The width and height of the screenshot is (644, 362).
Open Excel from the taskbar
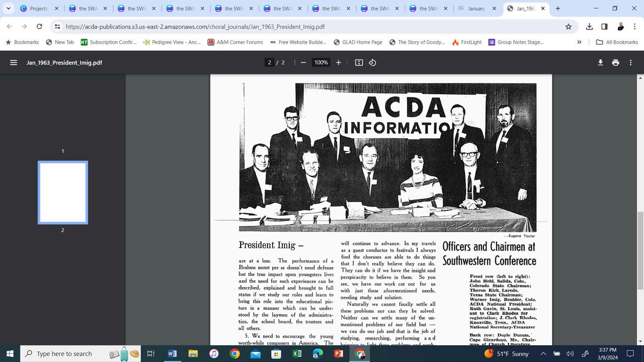coord(297,354)
